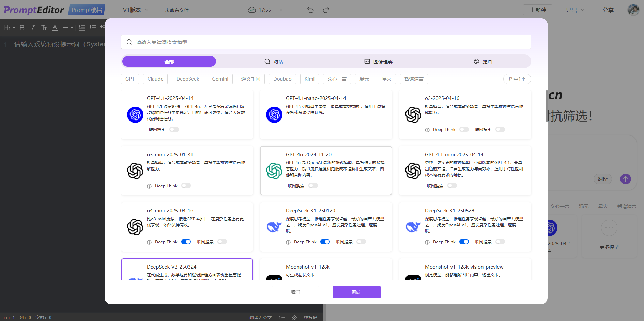The height and width of the screenshot is (321, 644).
Task: Click the redo arrow icon
Action: click(x=326, y=10)
